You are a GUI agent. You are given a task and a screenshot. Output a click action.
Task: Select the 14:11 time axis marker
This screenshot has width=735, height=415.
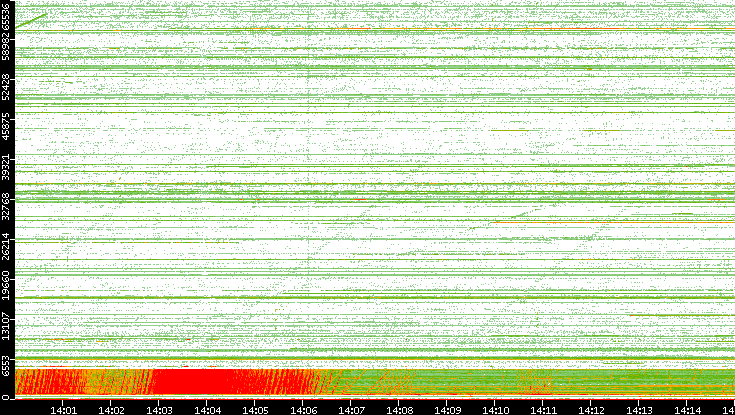point(544,408)
